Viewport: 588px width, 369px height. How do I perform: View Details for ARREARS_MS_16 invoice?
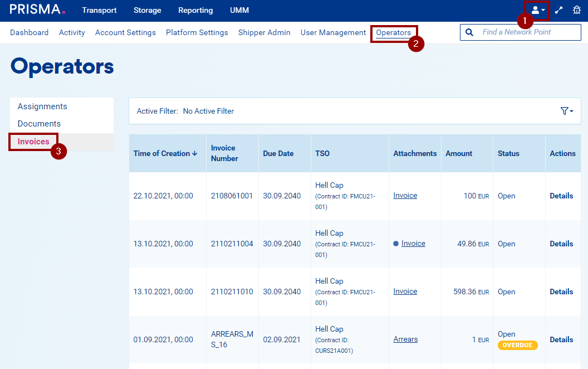coord(561,339)
